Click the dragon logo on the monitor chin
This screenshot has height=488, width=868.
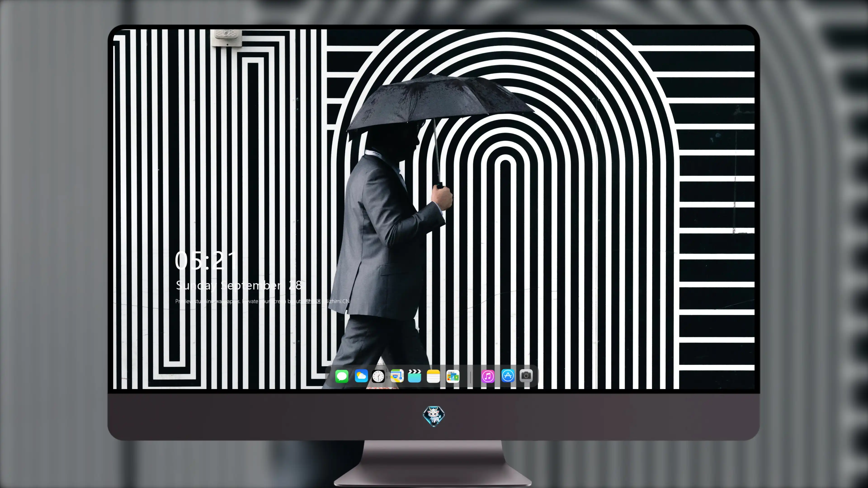[434, 416]
